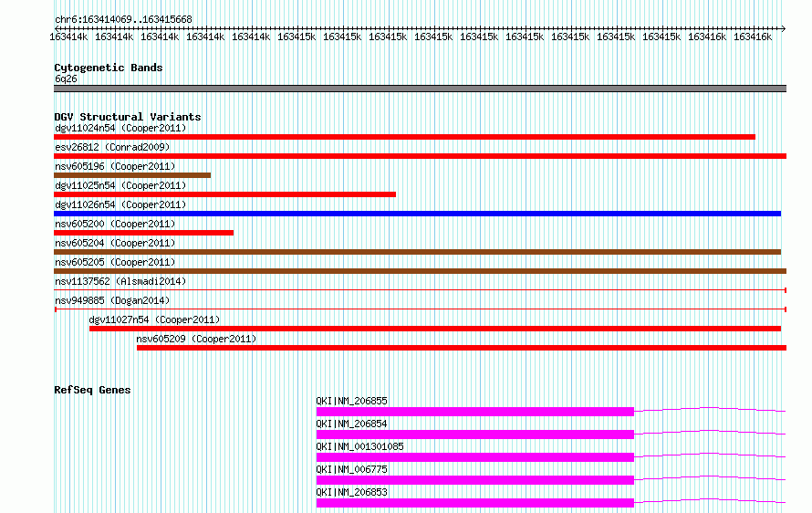Open variant dgv11027n54 (Cooper2011) label
812x513 pixels.
154,319
